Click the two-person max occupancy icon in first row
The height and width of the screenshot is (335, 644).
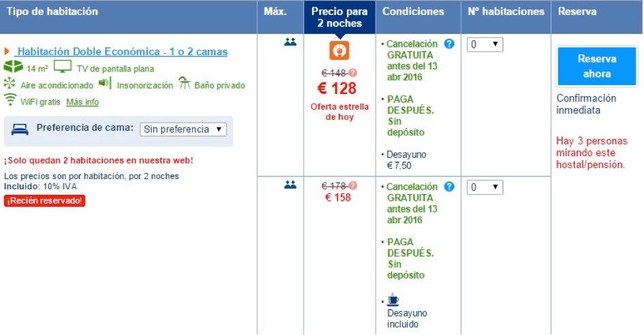pos(290,42)
